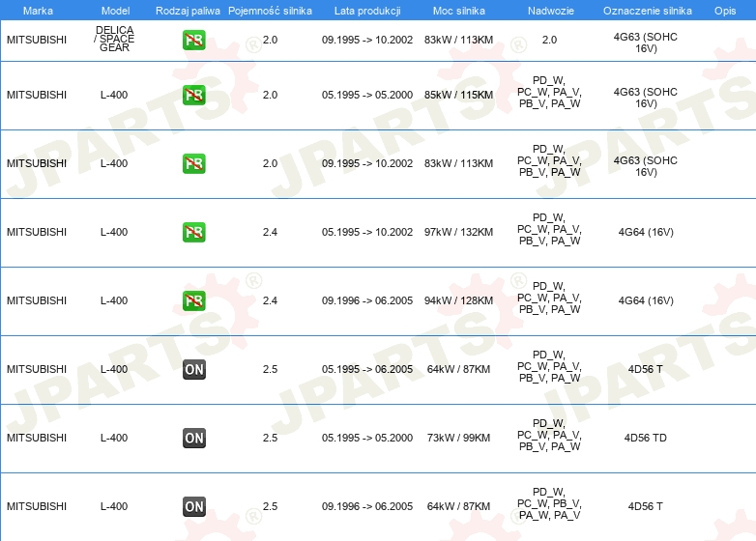Click the 73kW / 99KM power value
The height and width of the screenshot is (541, 756).
(x=458, y=438)
